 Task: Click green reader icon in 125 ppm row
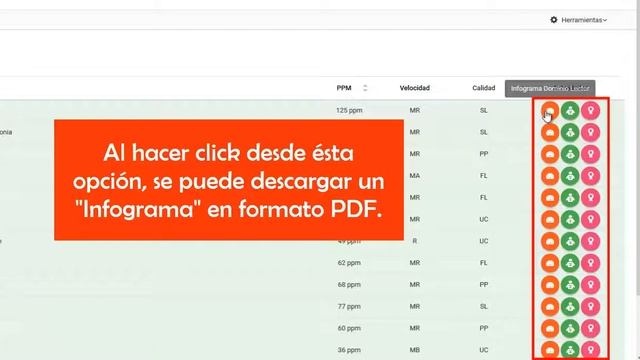pos(570,111)
